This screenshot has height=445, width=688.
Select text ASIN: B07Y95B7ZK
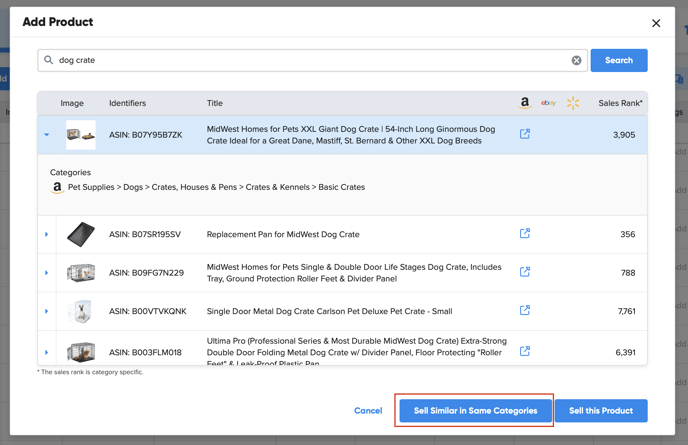point(146,135)
